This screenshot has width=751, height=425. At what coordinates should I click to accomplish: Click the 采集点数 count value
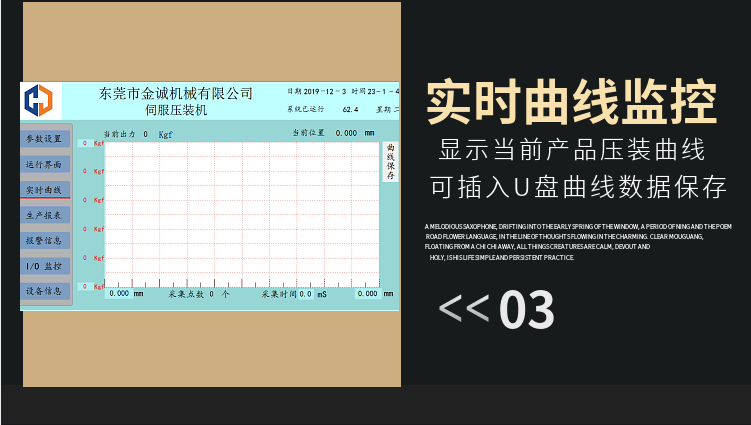coord(214,295)
